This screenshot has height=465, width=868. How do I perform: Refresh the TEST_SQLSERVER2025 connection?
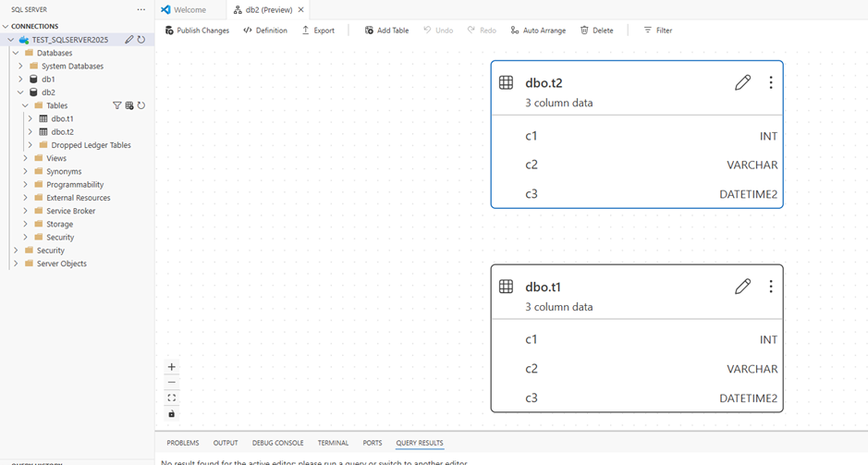(x=141, y=40)
